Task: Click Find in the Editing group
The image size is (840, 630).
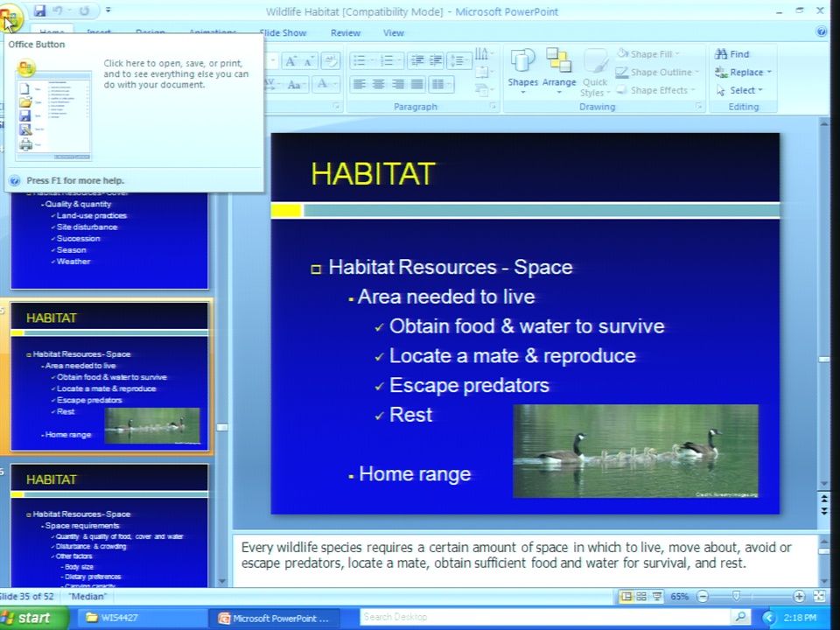Action: click(x=733, y=53)
